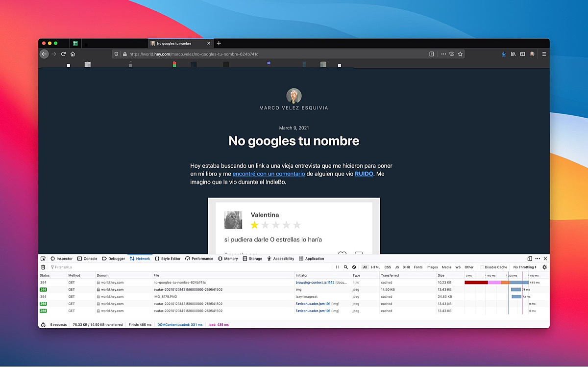Toggle Reader View icon in address bar
This screenshot has height=367, width=588.
coord(431,54)
